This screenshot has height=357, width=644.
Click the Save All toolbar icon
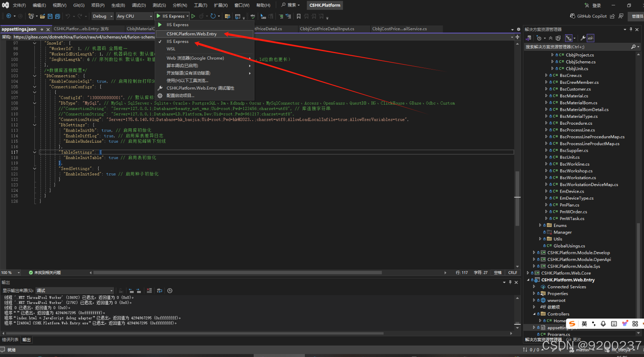[57, 16]
